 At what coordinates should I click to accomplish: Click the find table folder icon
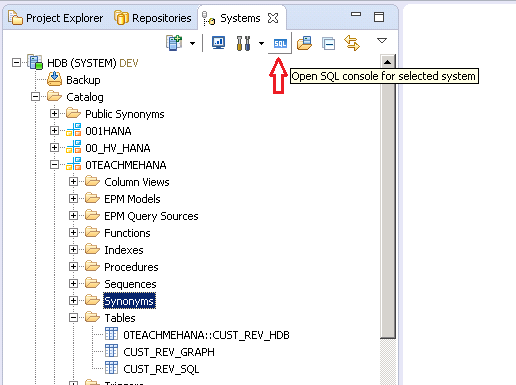304,43
